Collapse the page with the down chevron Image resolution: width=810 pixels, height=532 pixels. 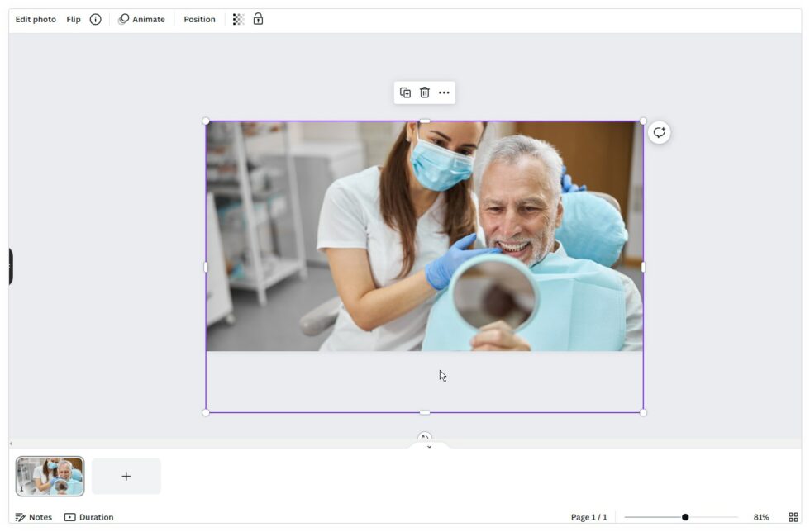[x=428, y=447]
